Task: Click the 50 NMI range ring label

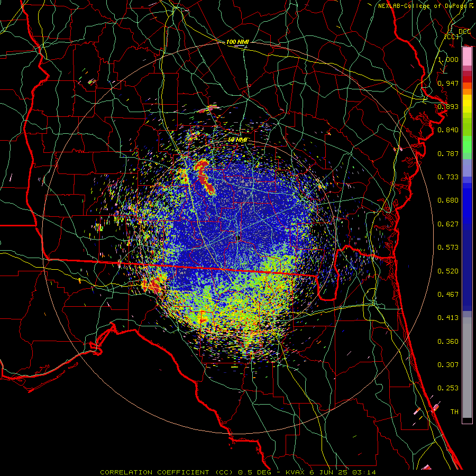Action: tap(237, 140)
